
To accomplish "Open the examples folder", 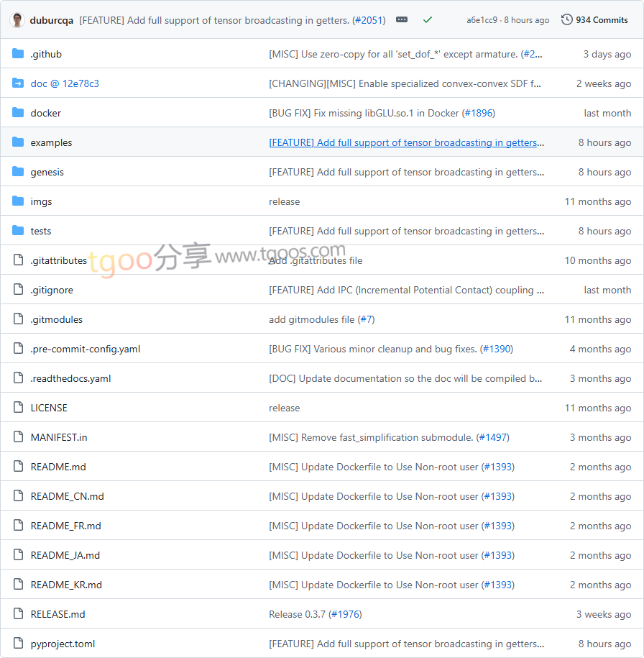I will click(x=51, y=142).
